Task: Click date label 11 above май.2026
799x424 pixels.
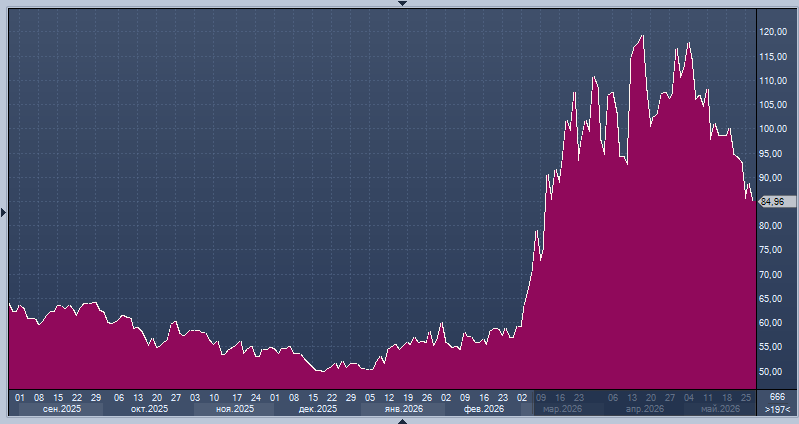Action: click(x=708, y=398)
